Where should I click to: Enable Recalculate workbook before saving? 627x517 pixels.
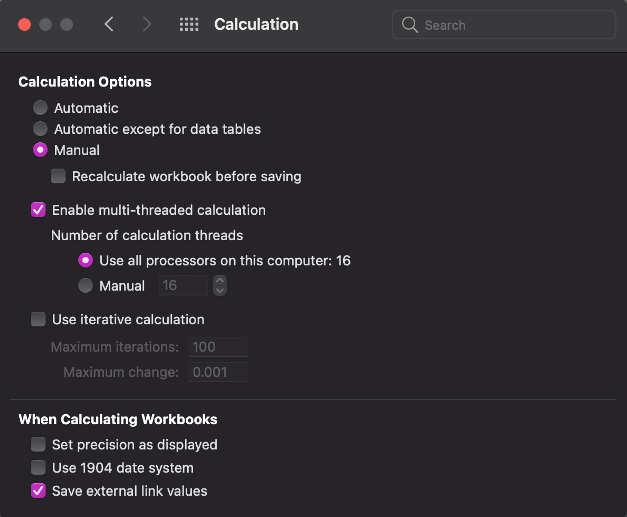pyautogui.click(x=59, y=176)
